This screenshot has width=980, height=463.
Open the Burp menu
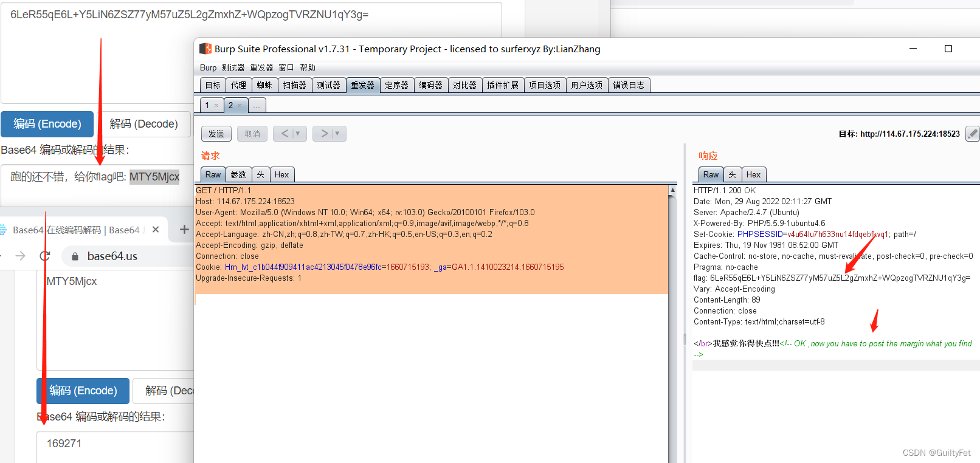click(x=208, y=67)
